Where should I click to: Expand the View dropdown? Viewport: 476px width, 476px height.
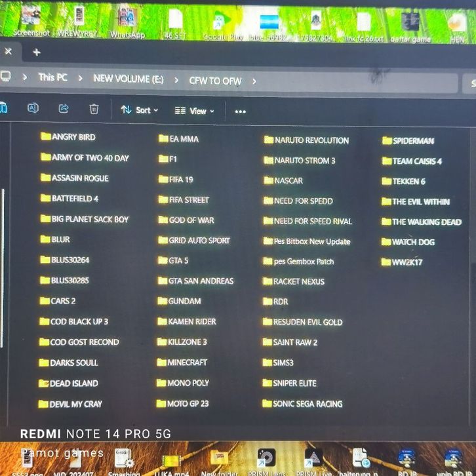[195, 111]
